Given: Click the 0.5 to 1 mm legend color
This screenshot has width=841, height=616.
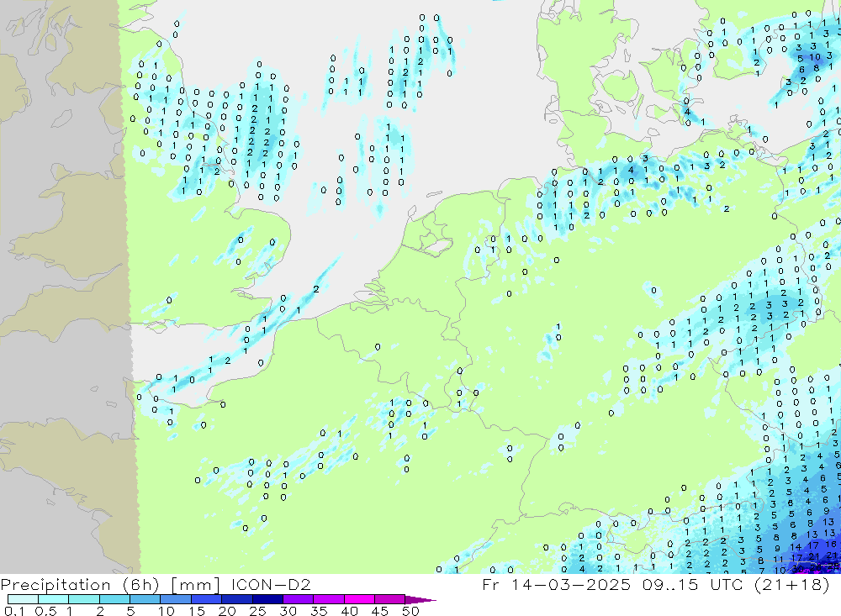Looking at the screenshot, I should 53,599.
